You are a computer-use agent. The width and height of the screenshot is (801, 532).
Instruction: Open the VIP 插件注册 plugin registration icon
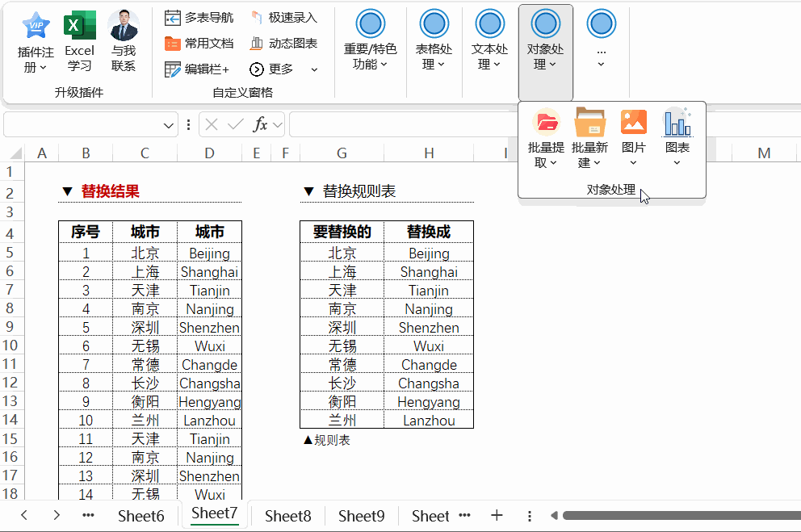click(x=36, y=43)
